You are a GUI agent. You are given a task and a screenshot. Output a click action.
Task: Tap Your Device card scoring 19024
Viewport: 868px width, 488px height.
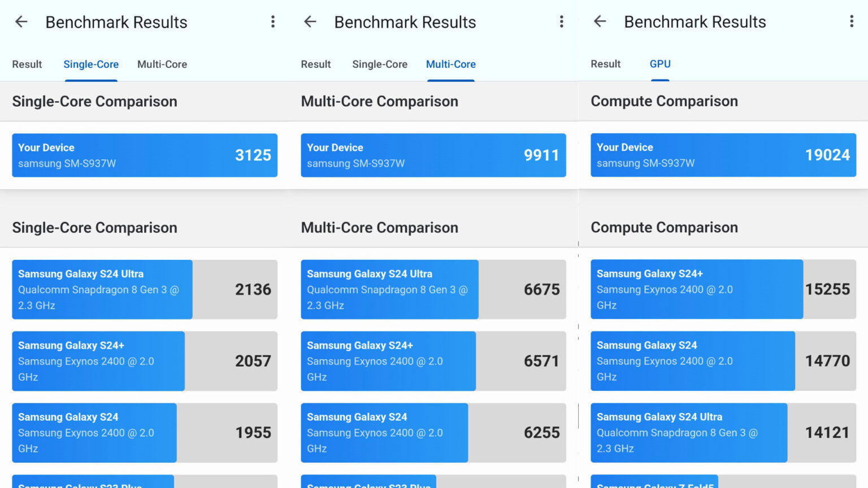723,155
